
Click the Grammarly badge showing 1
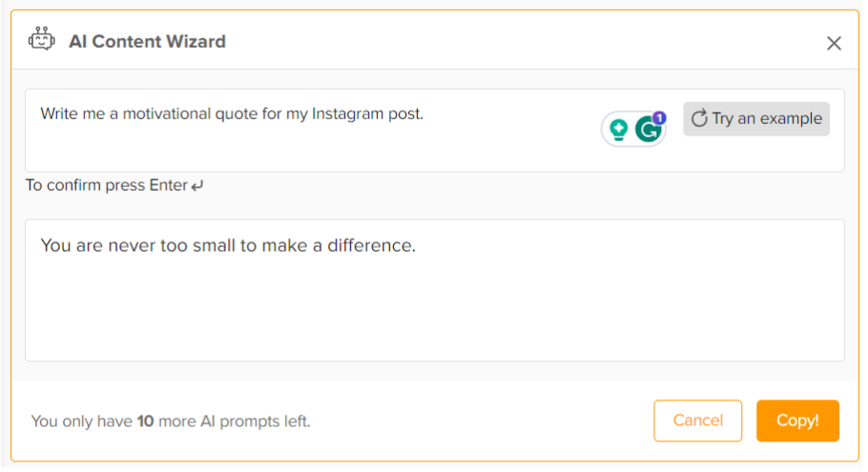pos(660,118)
